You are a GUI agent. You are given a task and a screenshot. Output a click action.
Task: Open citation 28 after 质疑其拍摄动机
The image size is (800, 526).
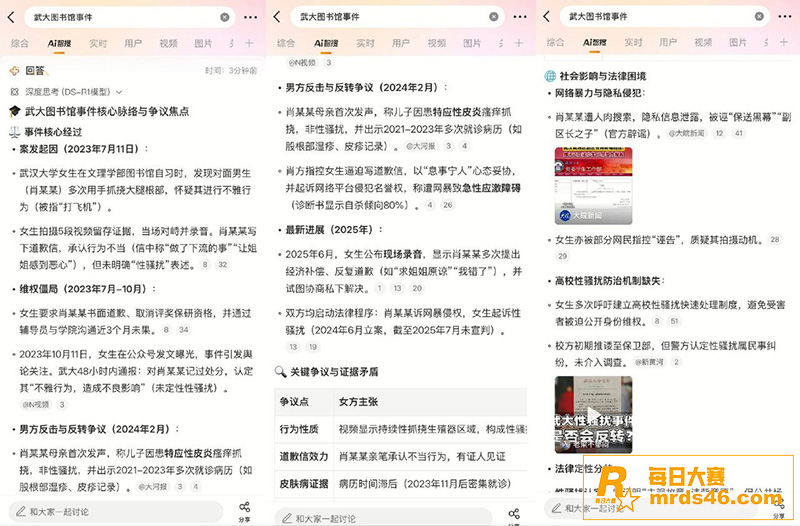(775, 239)
